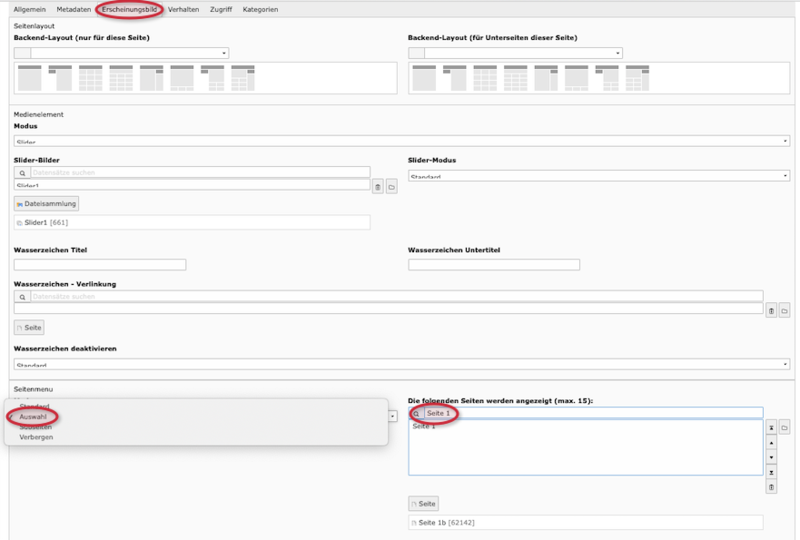Viewport: 800px width, 540px height.
Task: Click the Seitenmenu dropdown arrow
Action: coord(392,416)
